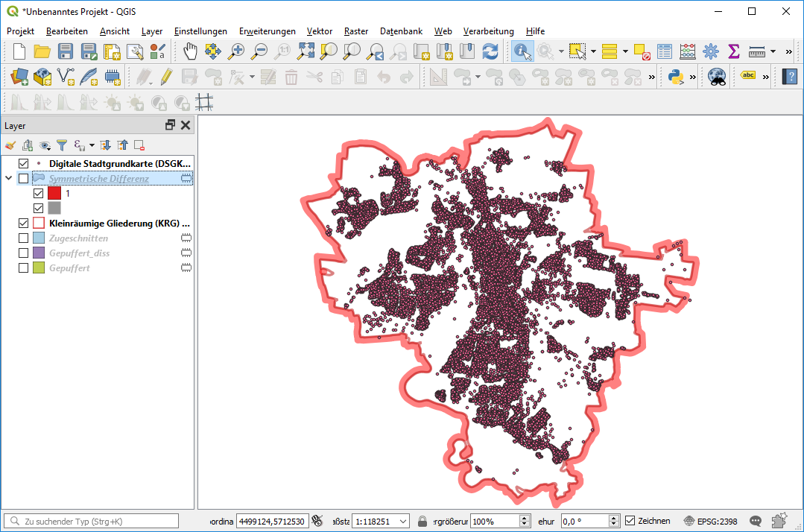Open the Python console icon
The width and height of the screenshot is (804, 532).
pos(676,76)
